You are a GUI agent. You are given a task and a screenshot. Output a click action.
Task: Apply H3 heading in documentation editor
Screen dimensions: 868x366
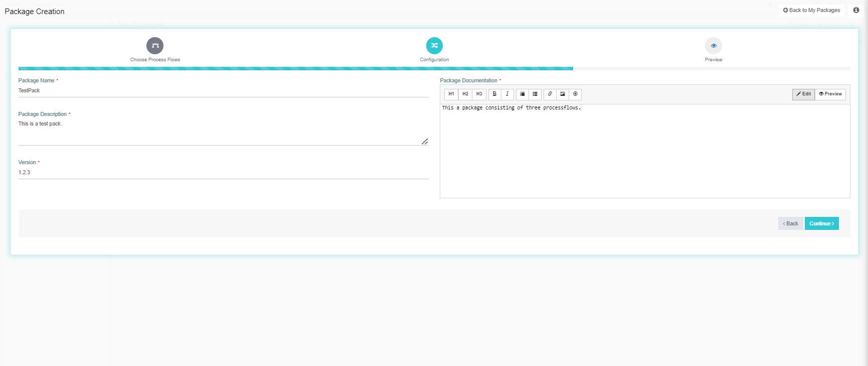[479, 94]
